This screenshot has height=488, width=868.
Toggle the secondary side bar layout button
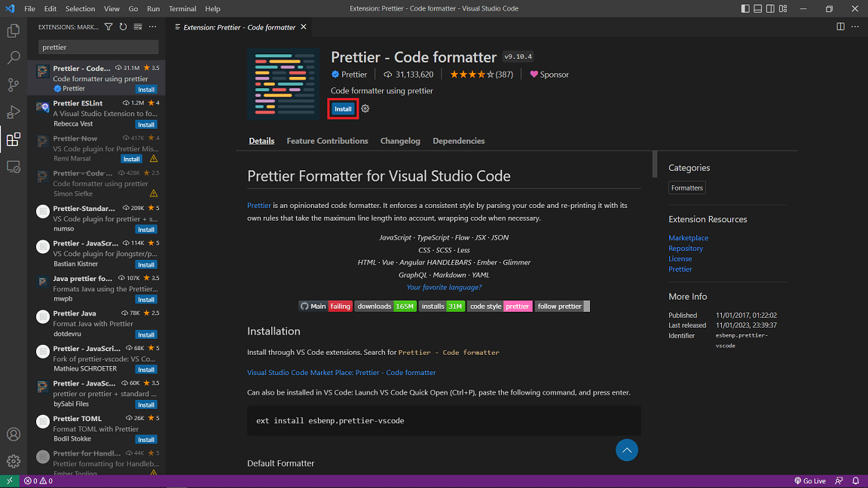pyautogui.click(x=770, y=8)
